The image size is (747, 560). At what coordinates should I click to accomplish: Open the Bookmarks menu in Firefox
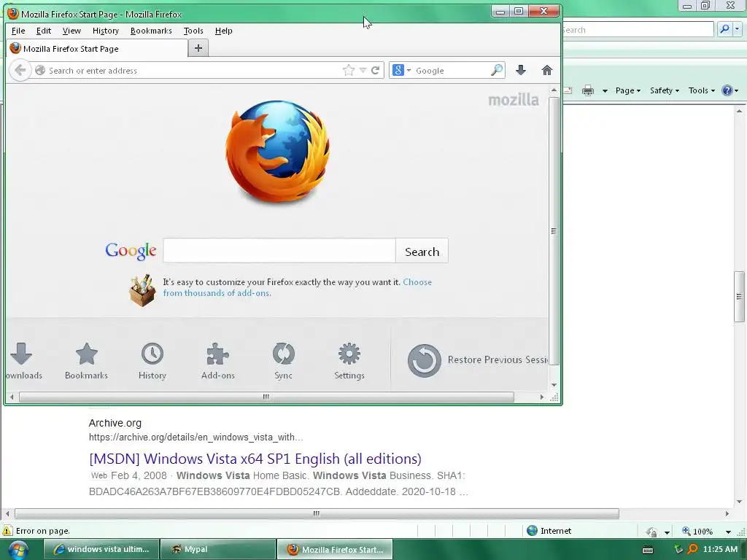click(x=151, y=31)
